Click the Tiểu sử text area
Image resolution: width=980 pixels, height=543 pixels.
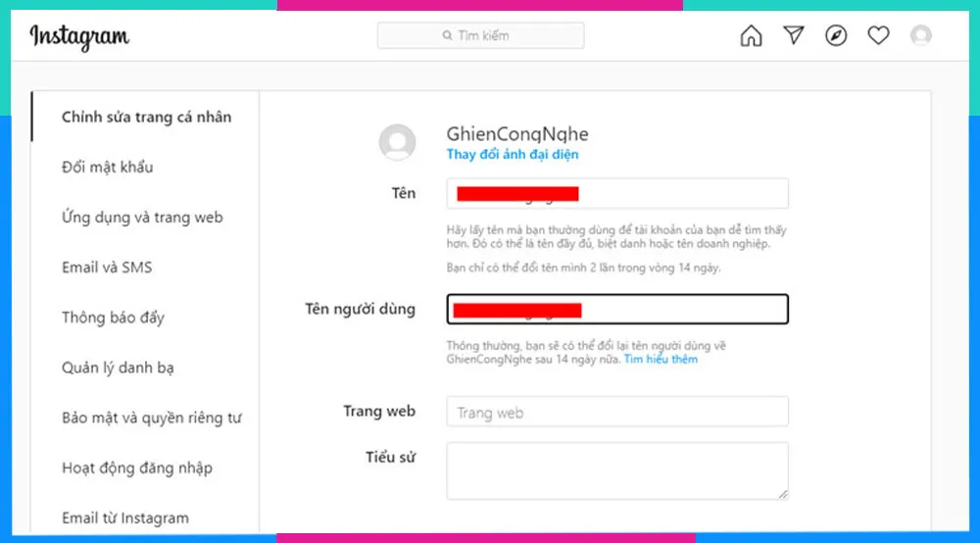pyautogui.click(x=617, y=471)
